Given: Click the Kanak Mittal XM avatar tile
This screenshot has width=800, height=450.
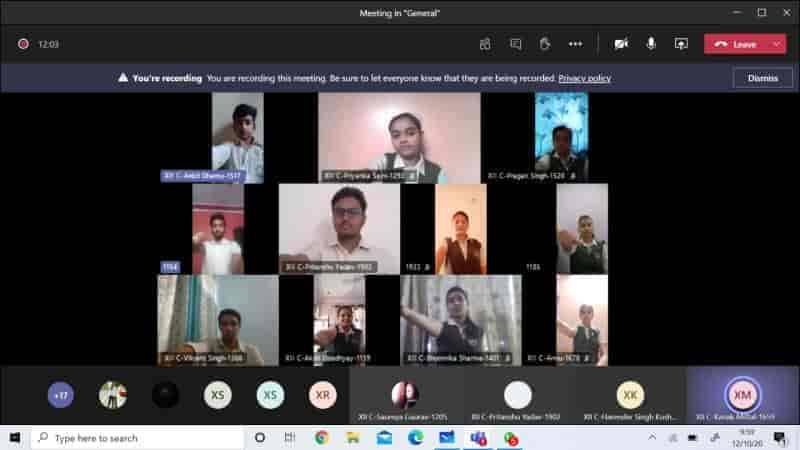Looking at the screenshot, I should (742, 395).
